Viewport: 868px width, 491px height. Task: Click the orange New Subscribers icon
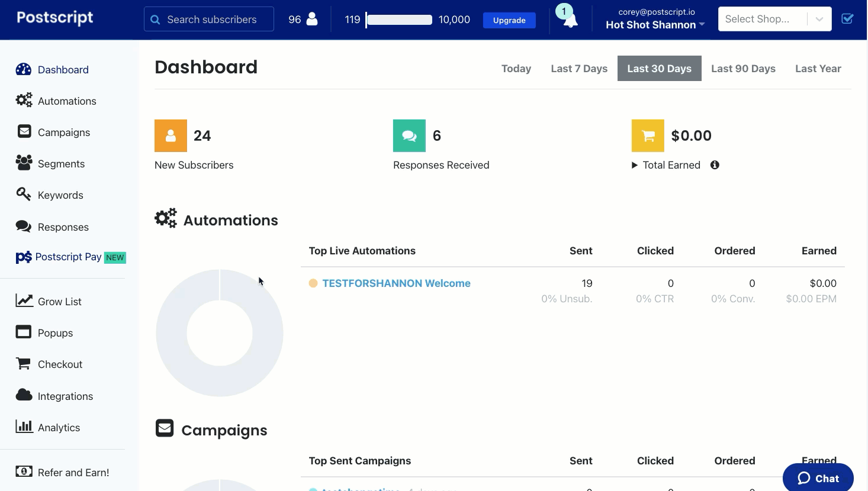pyautogui.click(x=171, y=135)
